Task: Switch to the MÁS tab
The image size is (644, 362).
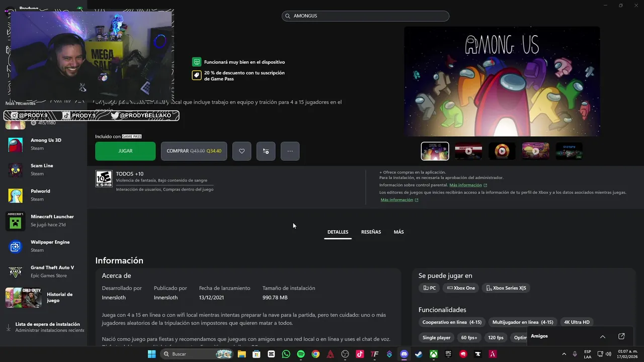Action: (x=398, y=232)
